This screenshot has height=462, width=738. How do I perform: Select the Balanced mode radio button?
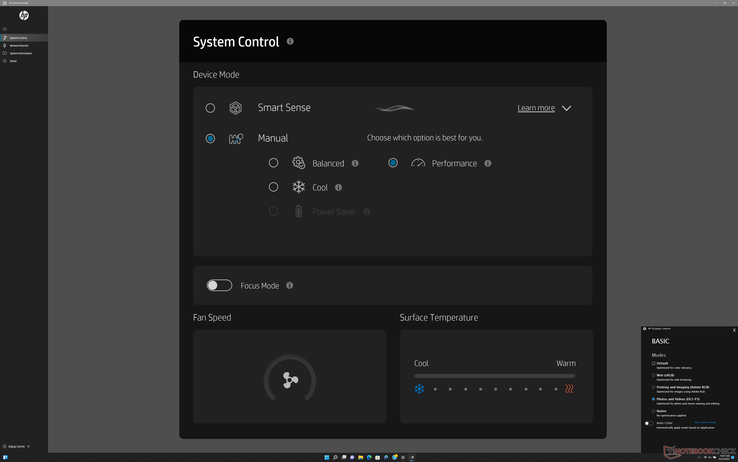pos(273,163)
